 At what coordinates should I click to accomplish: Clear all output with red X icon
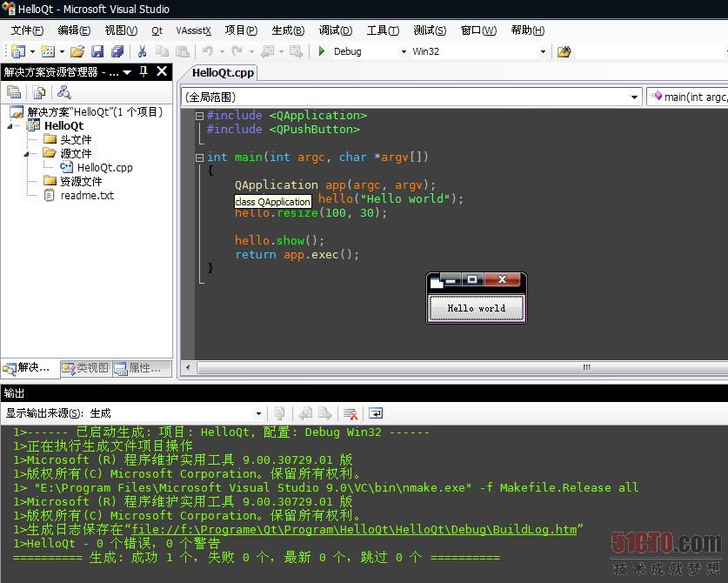(x=351, y=413)
